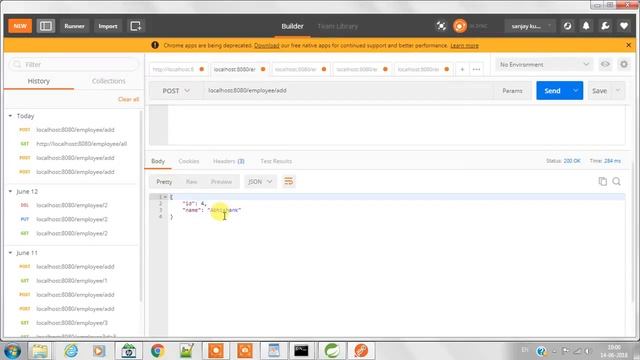The image size is (640, 360).
Task: Select the response Body tab
Action: pyautogui.click(x=158, y=161)
